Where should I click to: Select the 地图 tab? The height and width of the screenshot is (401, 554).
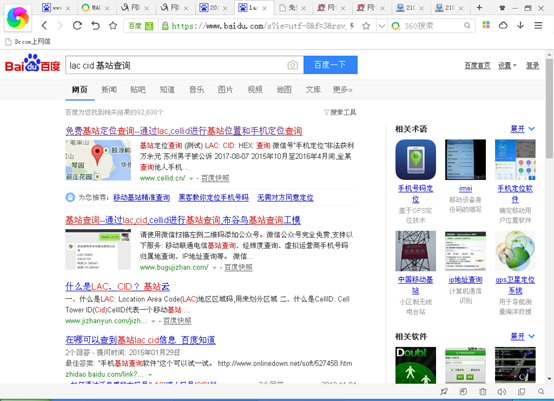coord(284,90)
